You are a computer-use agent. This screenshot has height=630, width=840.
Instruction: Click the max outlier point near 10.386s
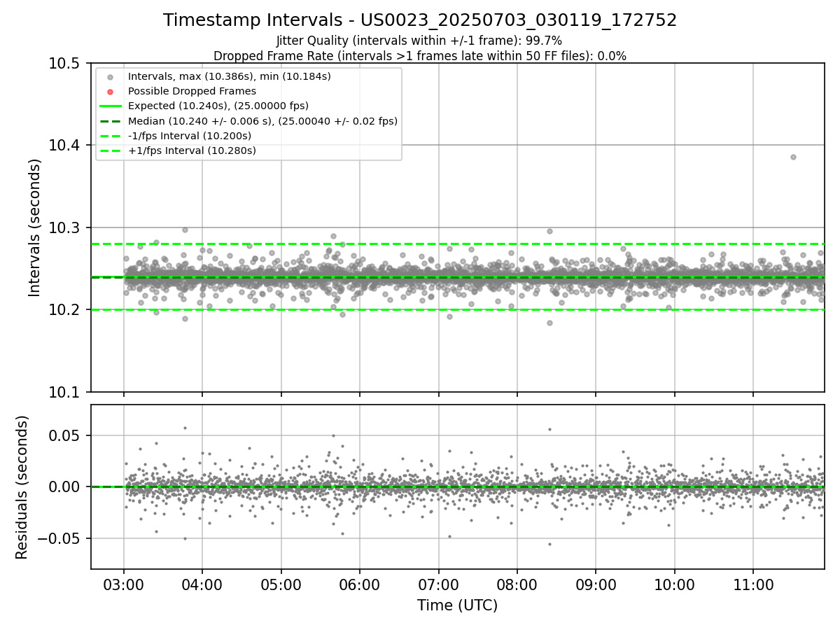(793, 157)
